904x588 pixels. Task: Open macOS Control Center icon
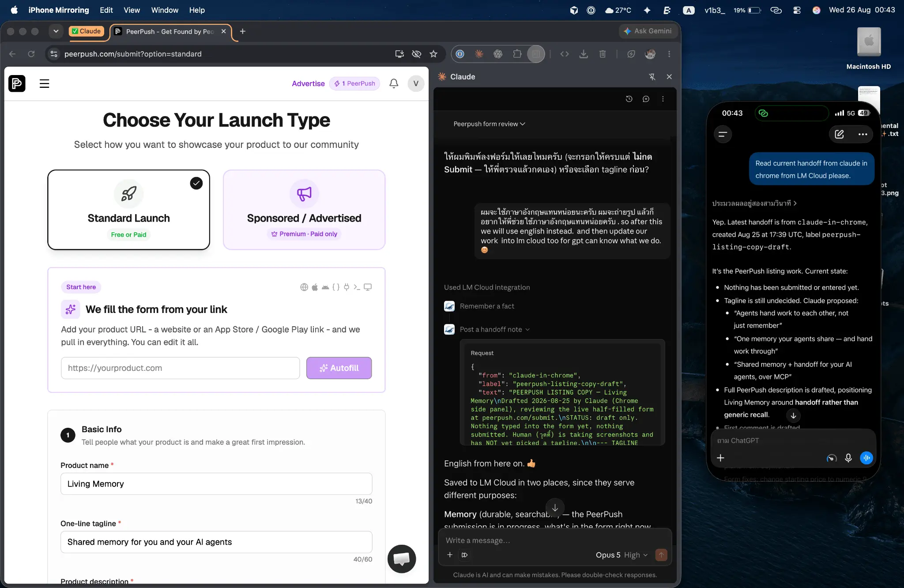797,10
